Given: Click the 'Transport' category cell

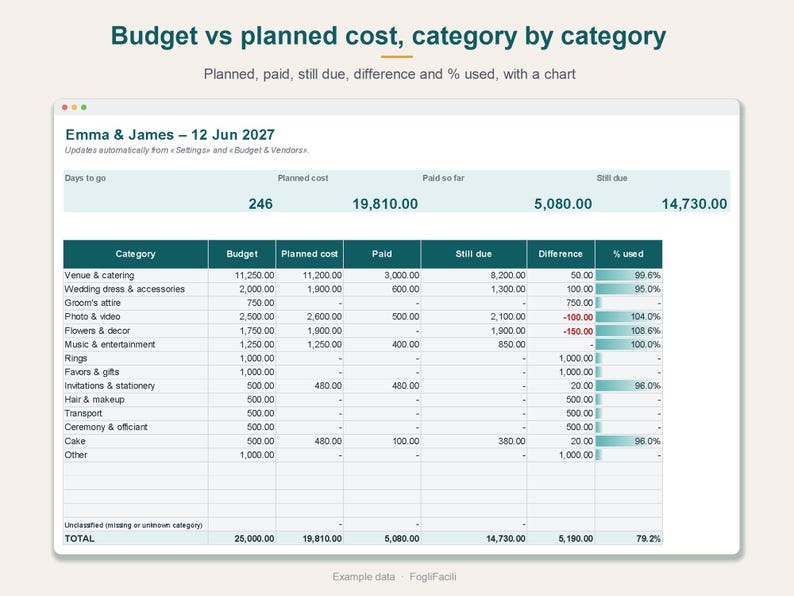Looking at the screenshot, I should 136,413.
